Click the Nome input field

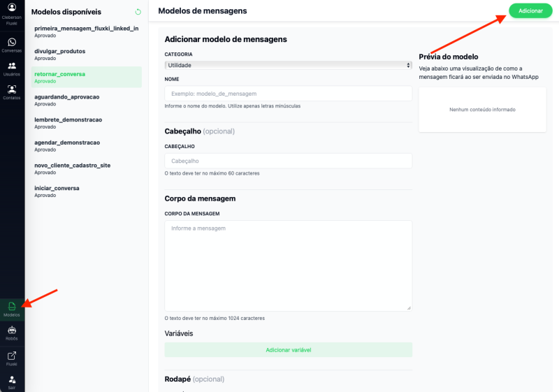[x=288, y=94]
